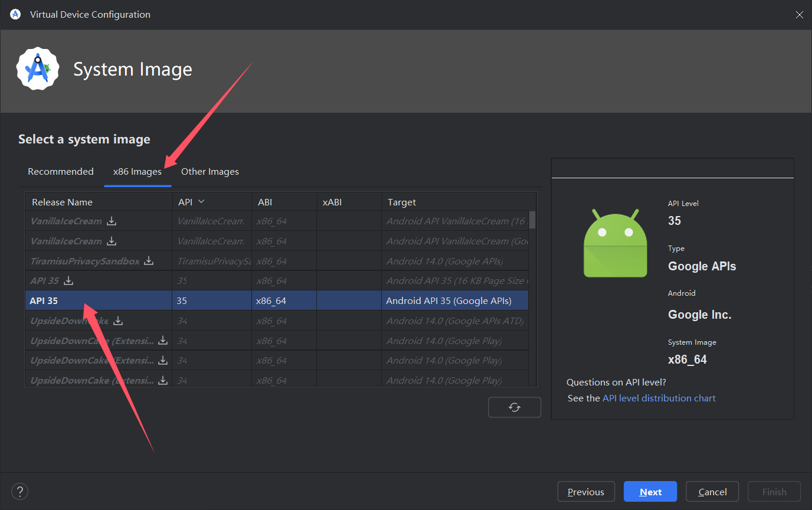Open the API level distribution chart link

(x=659, y=398)
